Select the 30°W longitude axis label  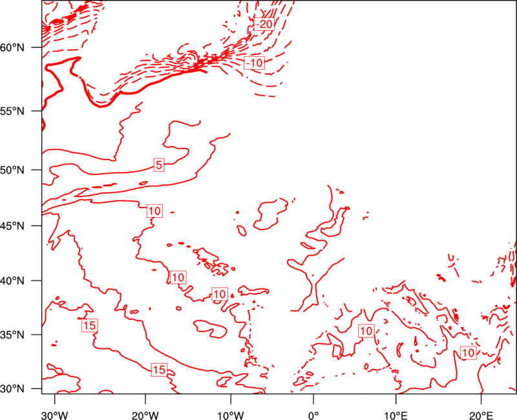click(55, 415)
